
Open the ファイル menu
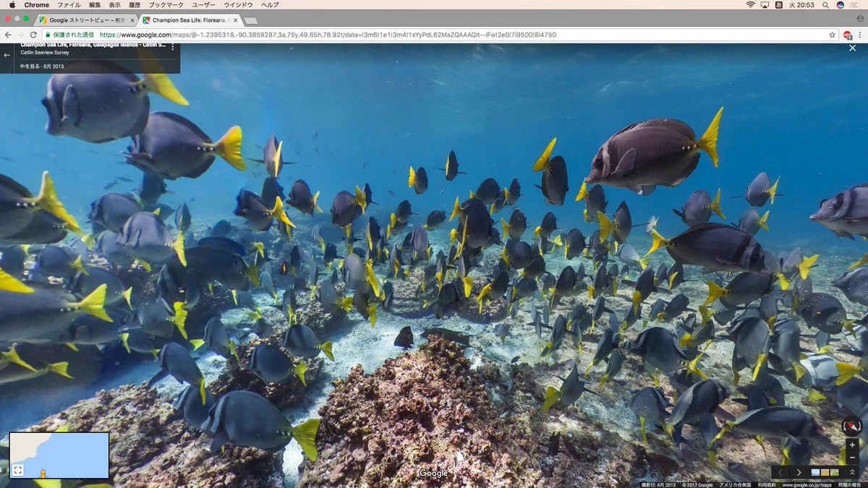(69, 5)
